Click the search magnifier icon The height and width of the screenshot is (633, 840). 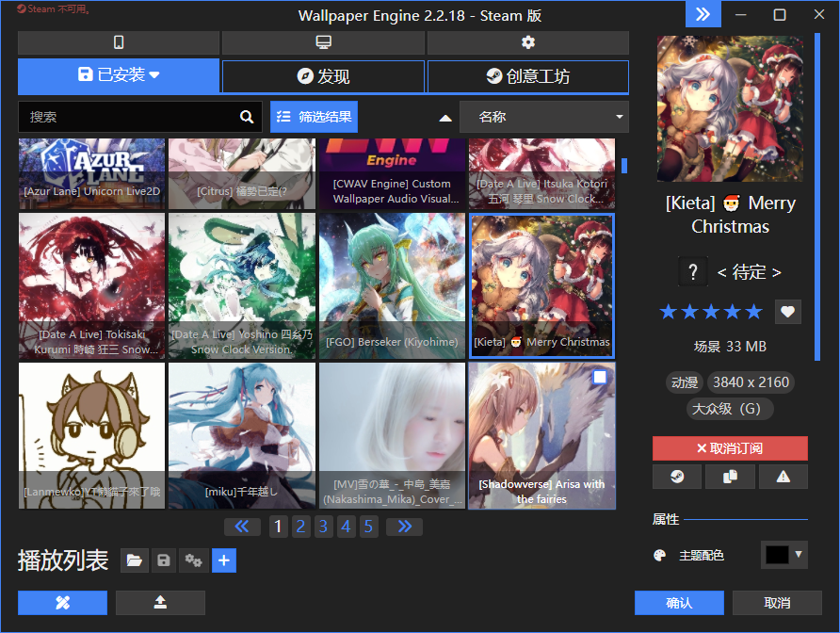pyautogui.click(x=247, y=117)
